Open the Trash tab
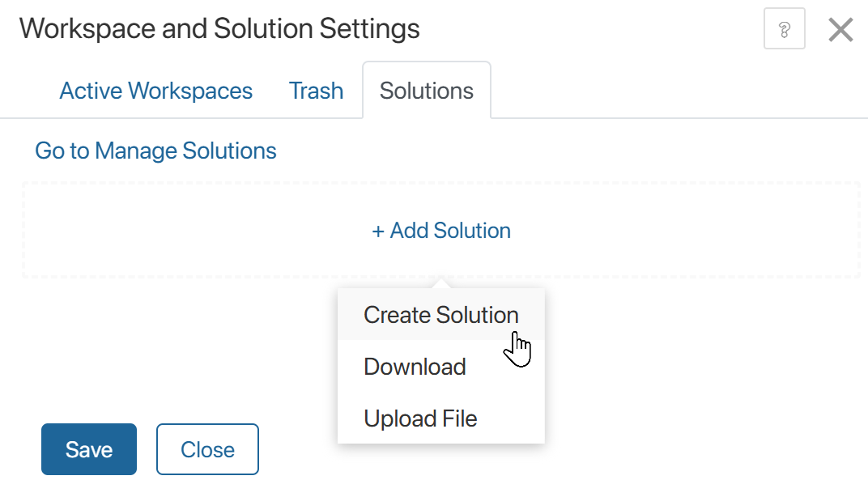 (x=316, y=91)
